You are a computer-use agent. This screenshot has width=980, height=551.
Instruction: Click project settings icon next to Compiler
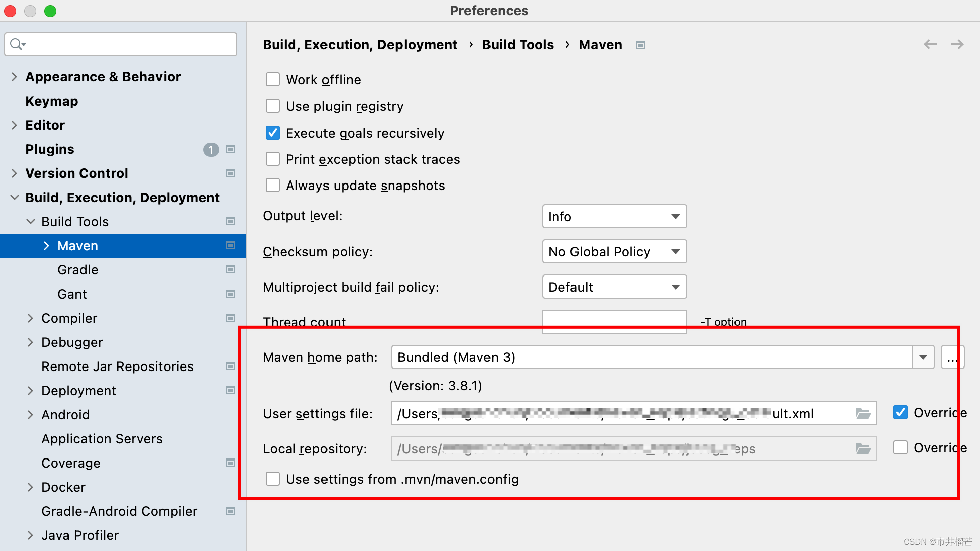pos(231,318)
